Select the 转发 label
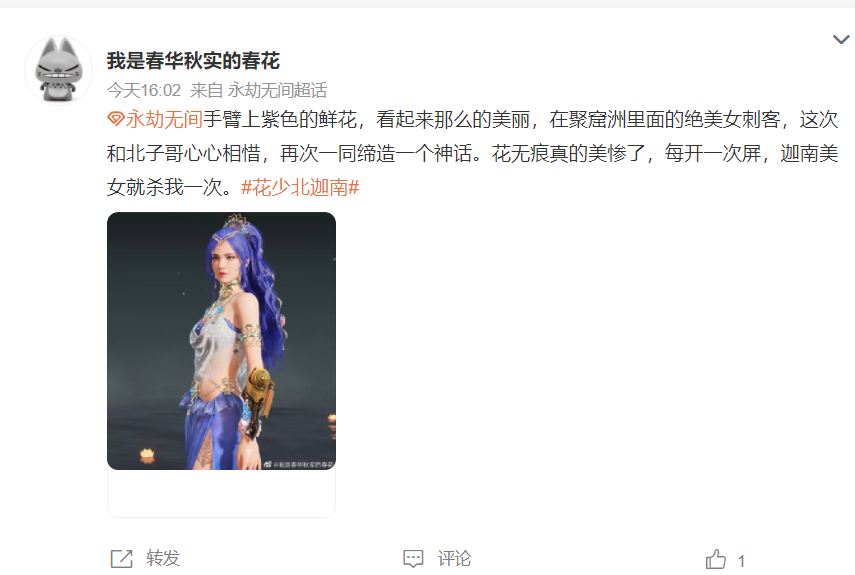 coord(163,558)
